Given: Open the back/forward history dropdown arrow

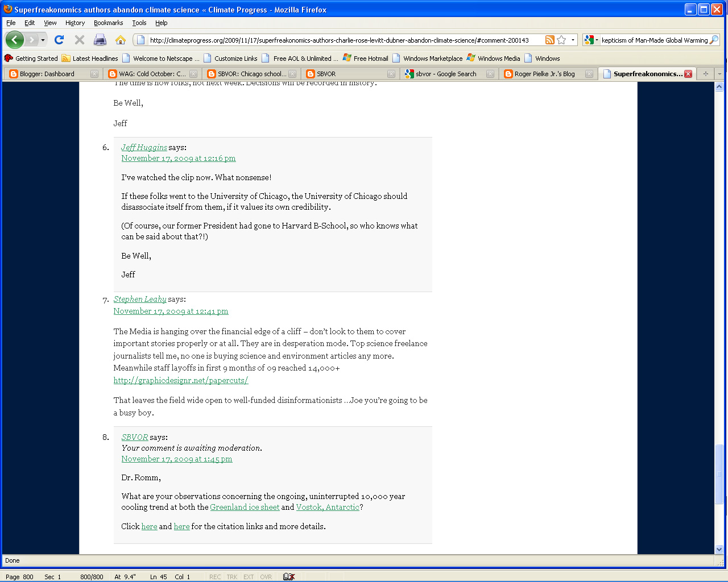Looking at the screenshot, I should (x=43, y=40).
